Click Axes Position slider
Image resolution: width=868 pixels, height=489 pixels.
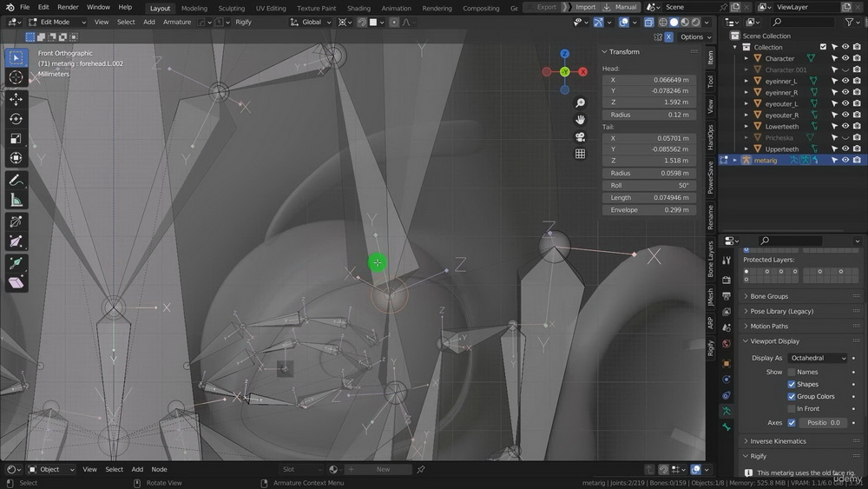click(x=823, y=422)
